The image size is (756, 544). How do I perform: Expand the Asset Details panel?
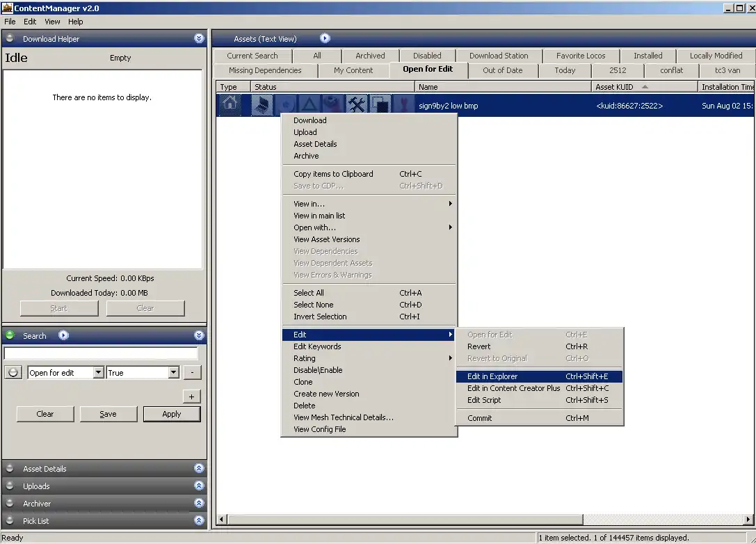tap(199, 469)
